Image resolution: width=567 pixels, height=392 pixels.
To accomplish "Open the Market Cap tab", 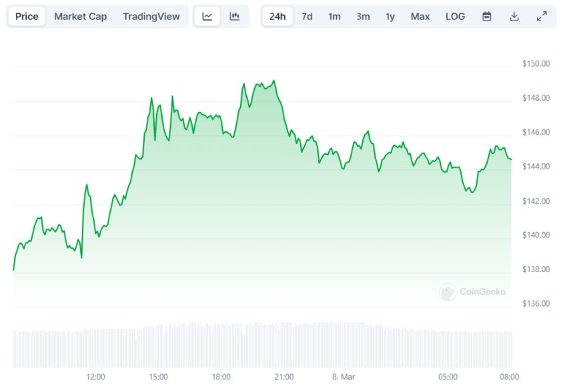I will 80,17.
